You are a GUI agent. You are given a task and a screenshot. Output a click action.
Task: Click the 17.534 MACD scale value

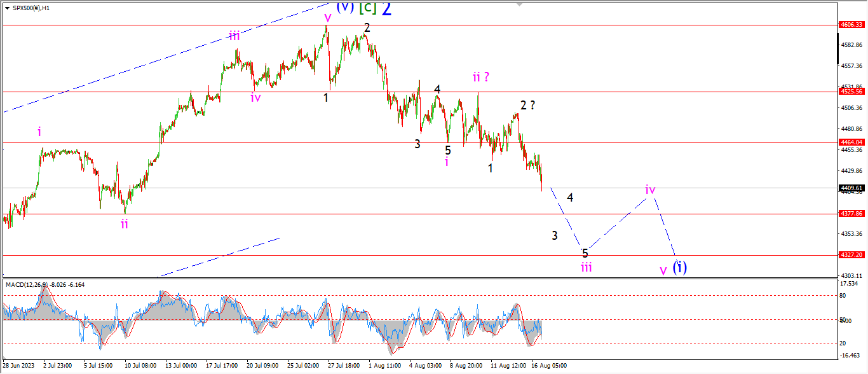point(851,284)
